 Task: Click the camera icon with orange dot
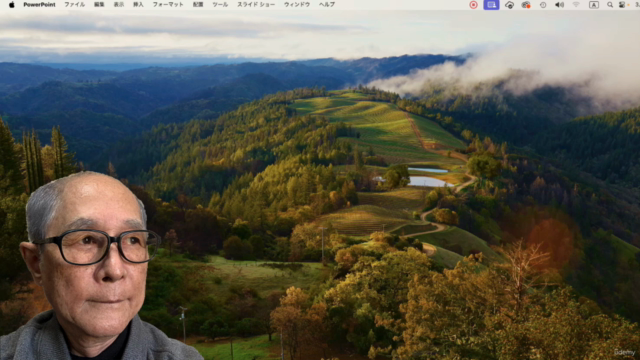[526, 5]
